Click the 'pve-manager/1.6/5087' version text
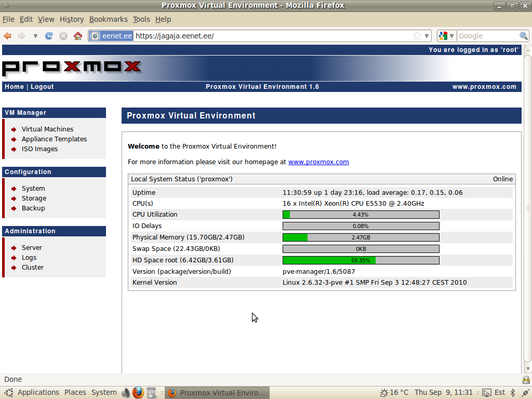The height and width of the screenshot is (399, 532). click(318, 271)
